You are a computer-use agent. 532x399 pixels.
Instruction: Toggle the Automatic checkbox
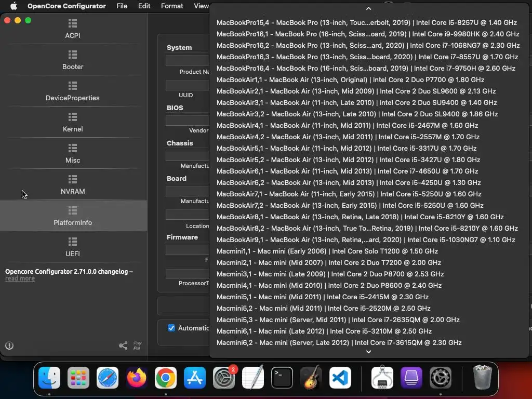pos(171,328)
